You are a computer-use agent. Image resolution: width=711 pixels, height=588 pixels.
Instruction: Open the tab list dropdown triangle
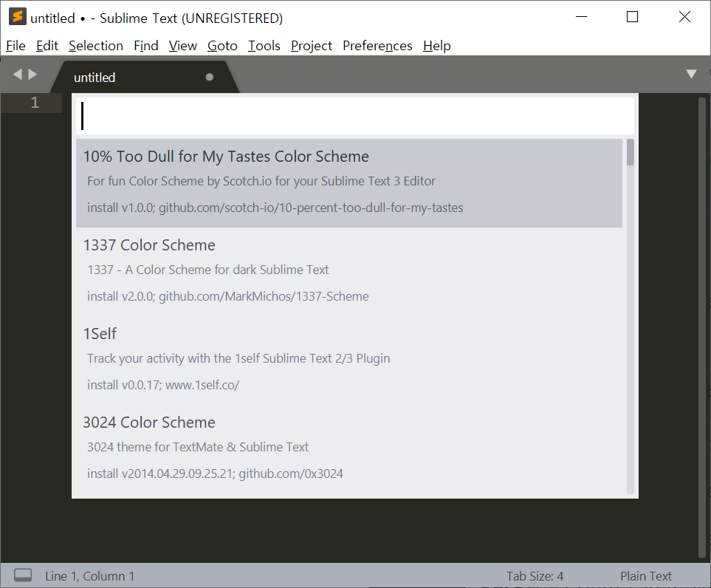click(x=691, y=74)
